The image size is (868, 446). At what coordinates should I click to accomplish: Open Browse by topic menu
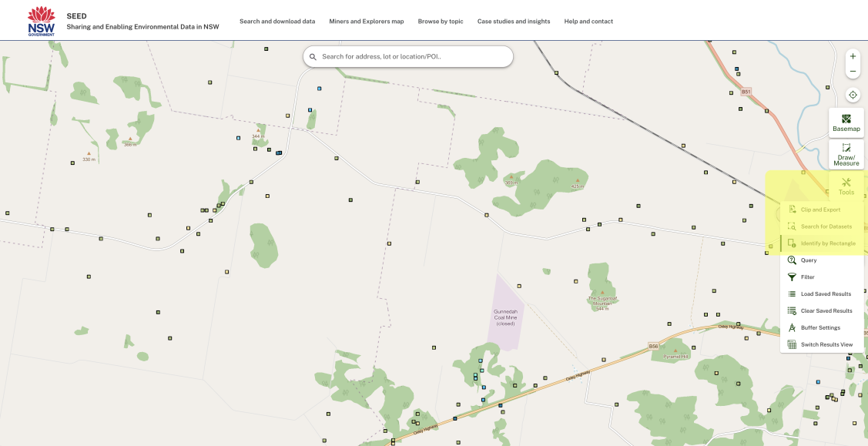click(x=441, y=22)
